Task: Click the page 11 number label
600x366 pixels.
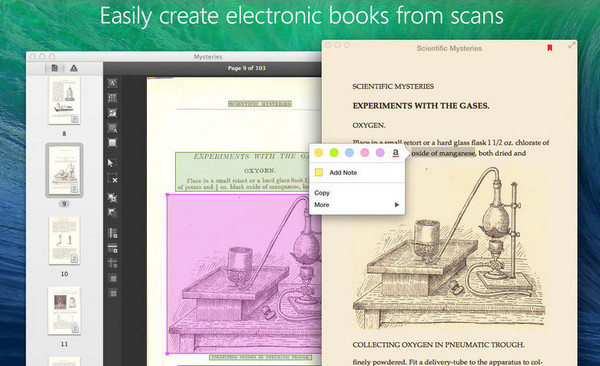Action: click(64, 344)
